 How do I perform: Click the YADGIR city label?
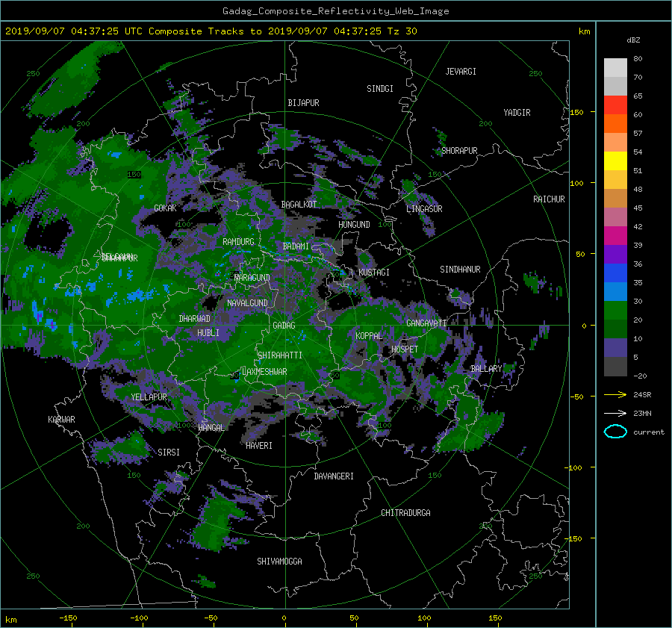[x=517, y=113]
